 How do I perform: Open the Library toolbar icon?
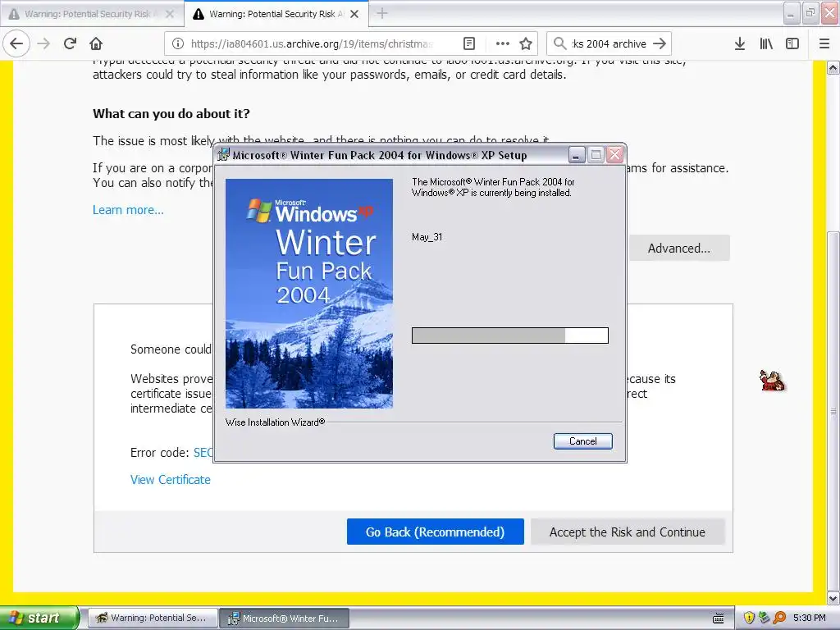coord(766,43)
